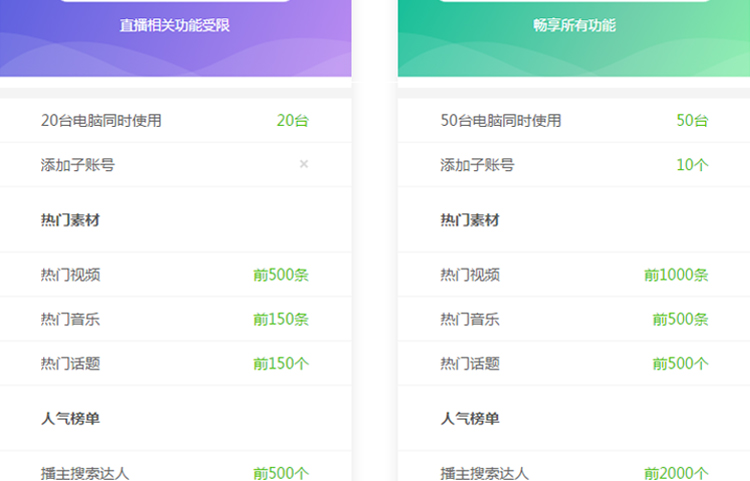Click the 前1000条 hot videos value
The image size is (750, 481).
(x=676, y=275)
